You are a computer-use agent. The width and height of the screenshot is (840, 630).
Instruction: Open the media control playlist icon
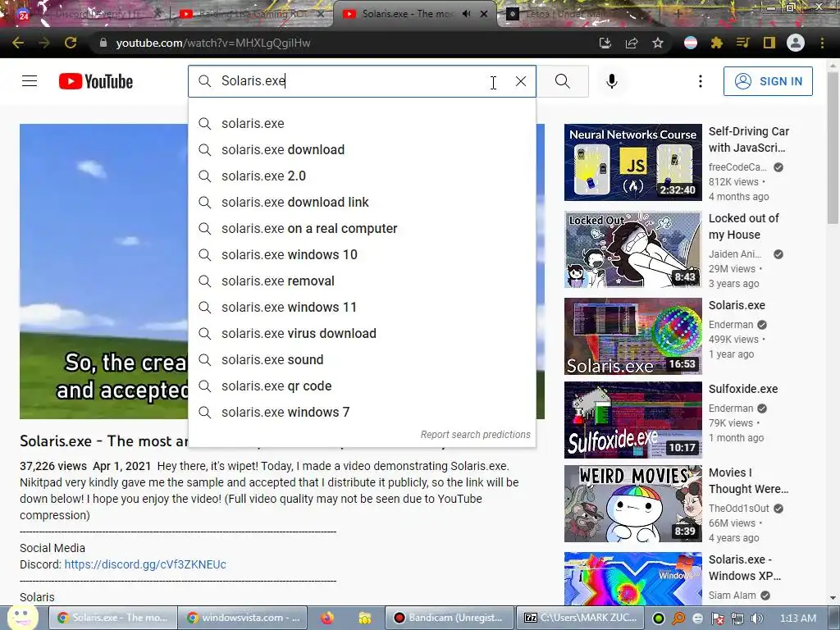742,43
